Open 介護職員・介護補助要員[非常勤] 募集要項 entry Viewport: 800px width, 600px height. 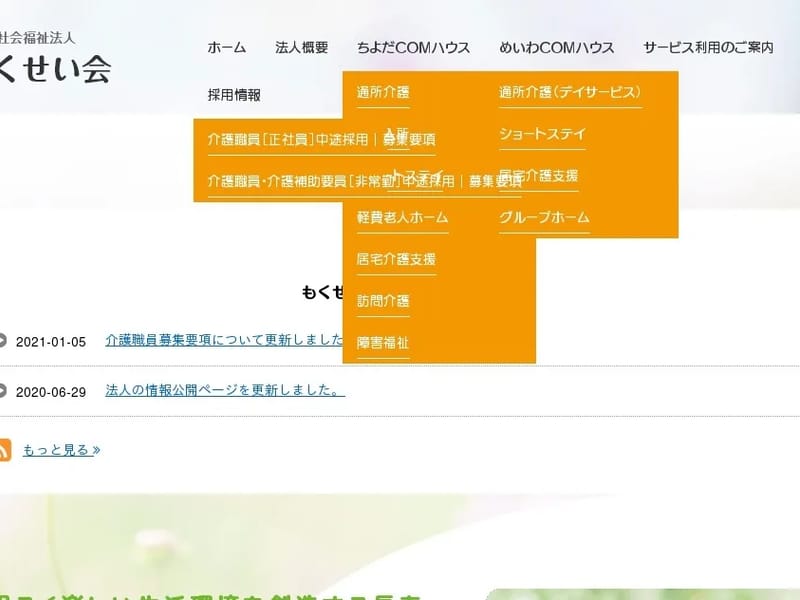365,181
